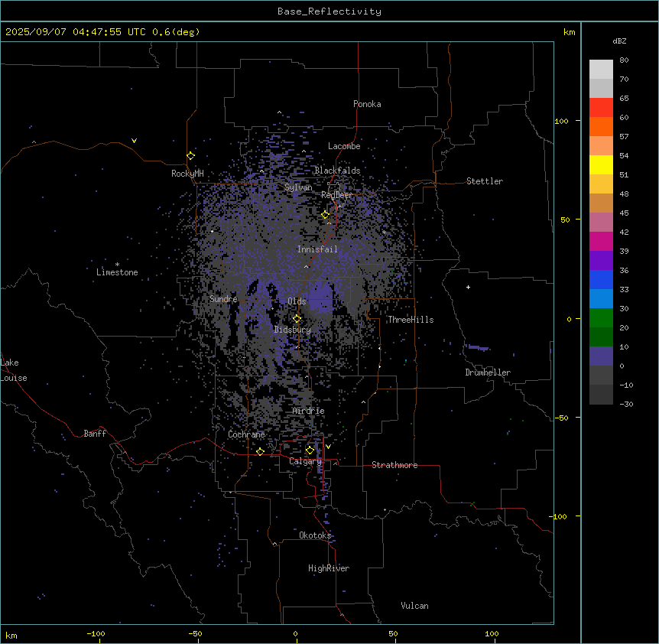659x644 pixels.
Task: Click the Okotoks city label
Action: click(x=315, y=535)
